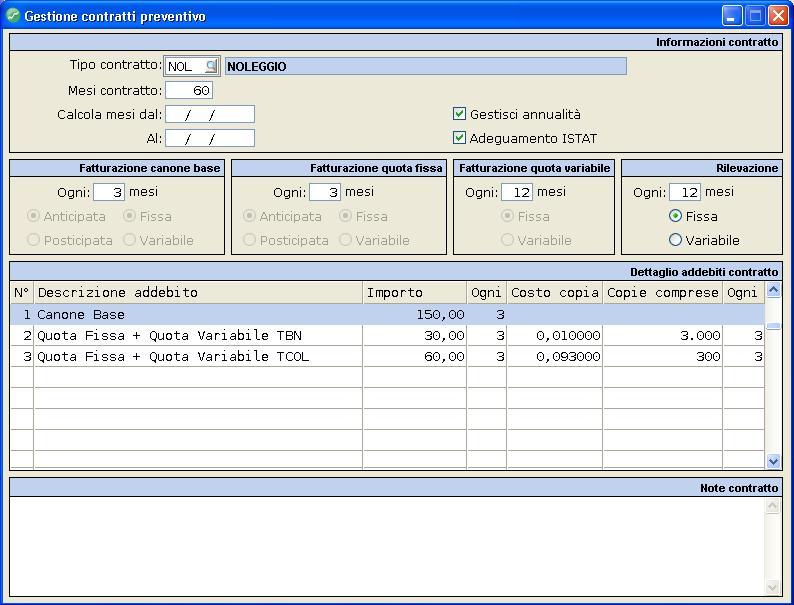Select Posticipata in Fatturazione quota fissa
Image resolution: width=794 pixels, height=605 pixels.
[x=249, y=239]
